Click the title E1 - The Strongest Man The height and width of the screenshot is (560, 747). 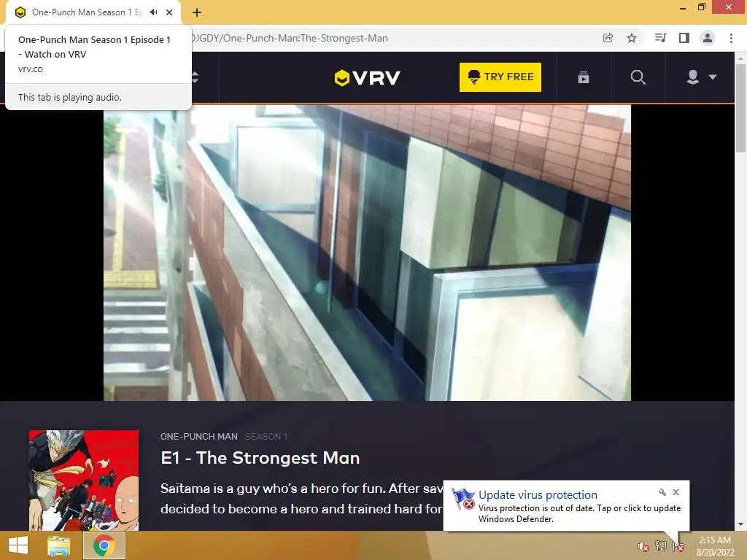point(260,458)
